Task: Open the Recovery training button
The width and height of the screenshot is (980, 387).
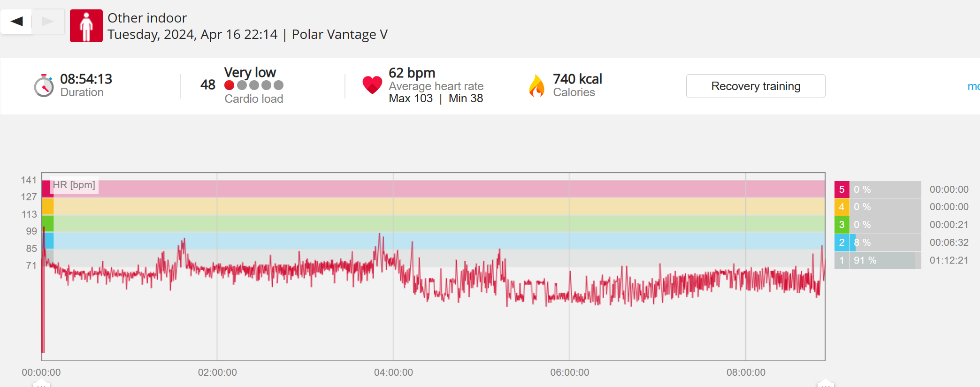Action: (755, 86)
